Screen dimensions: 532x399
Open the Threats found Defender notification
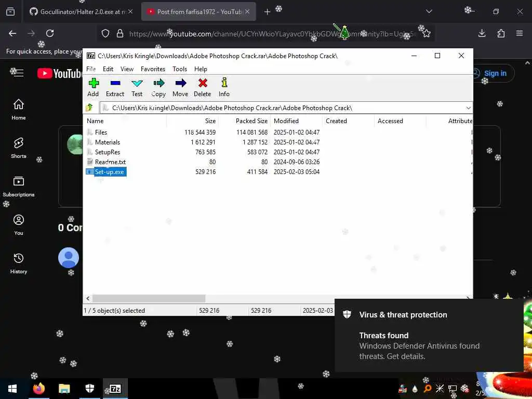click(x=429, y=335)
